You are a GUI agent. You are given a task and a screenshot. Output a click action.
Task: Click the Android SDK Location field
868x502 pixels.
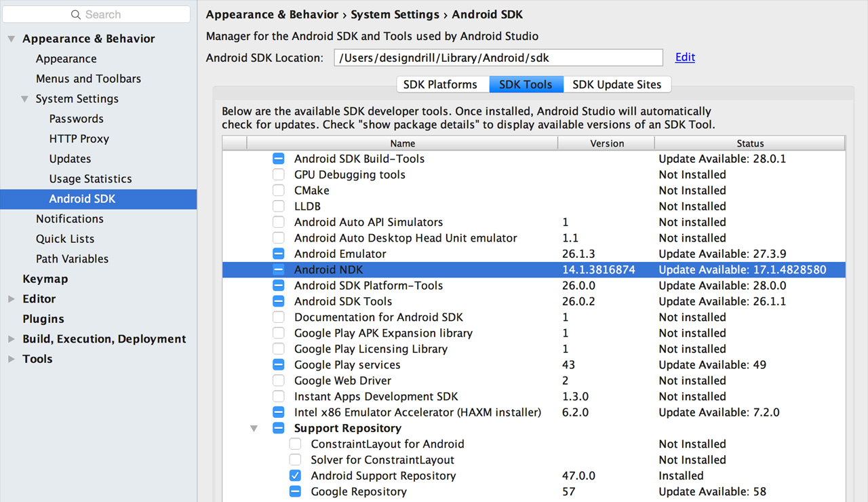498,58
